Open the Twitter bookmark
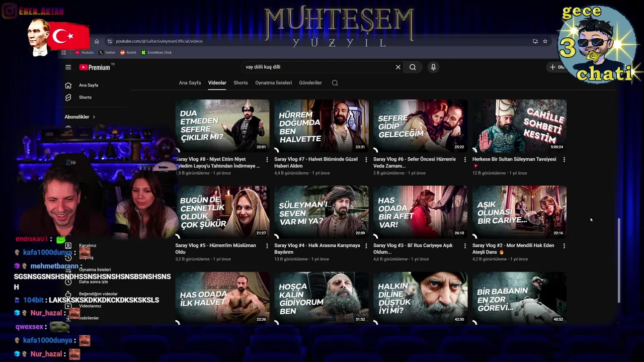The image size is (644, 362). (x=107, y=52)
